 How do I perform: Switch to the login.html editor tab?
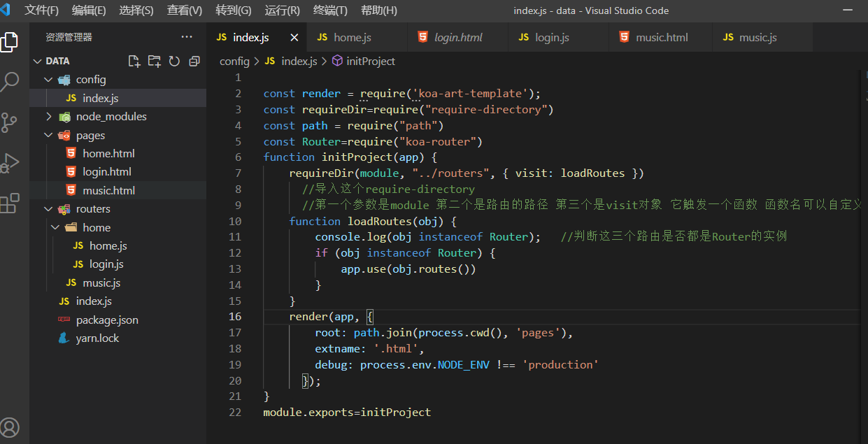coord(457,37)
